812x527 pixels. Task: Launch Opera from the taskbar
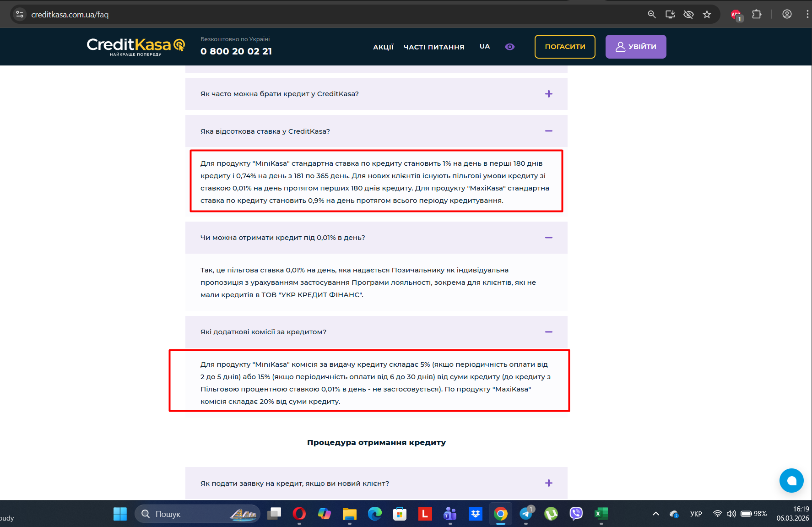(x=299, y=514)
